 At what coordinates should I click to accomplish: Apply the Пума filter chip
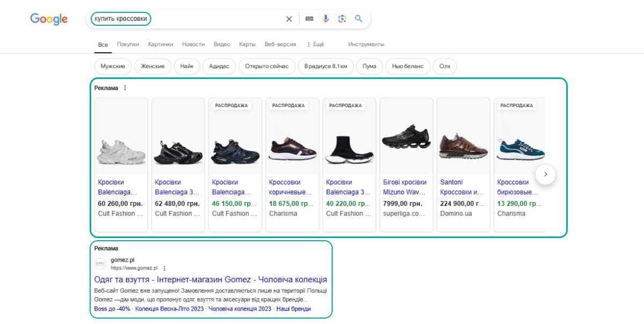click(369, 66)
